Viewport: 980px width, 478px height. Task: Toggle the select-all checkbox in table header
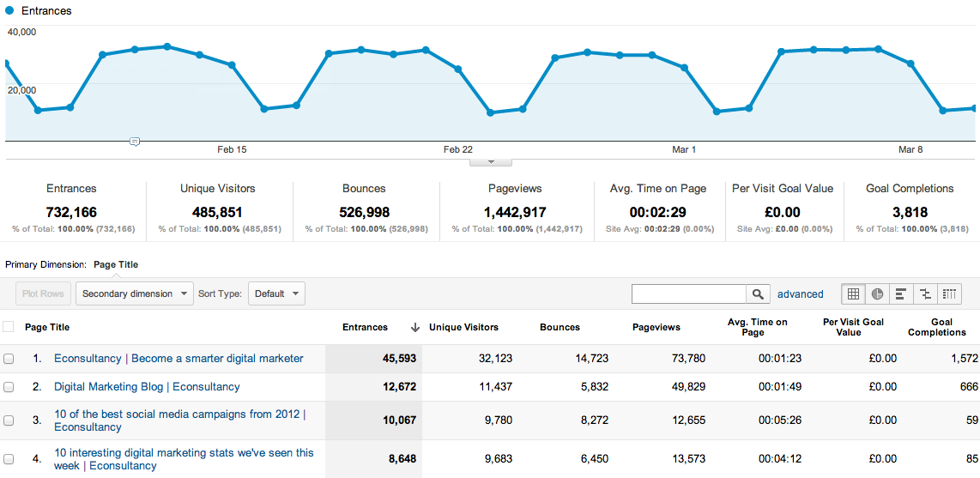coord(9,327)
